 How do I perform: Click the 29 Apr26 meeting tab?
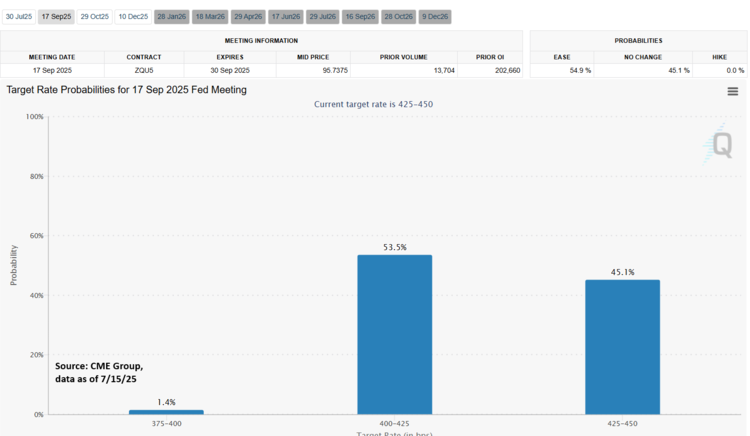(x=248, y=17)
